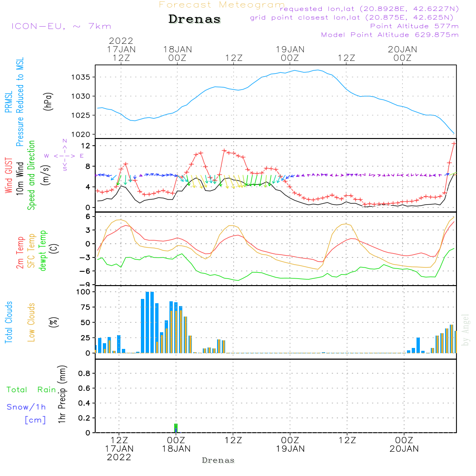Click the '(C)' temperature unit label
This screenshot has width=476, height=476.
coord(54,248)
